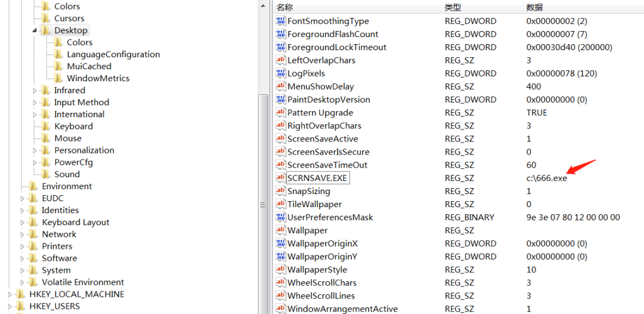The width and height of the screenshot is (644, 314).
Task: Click the data value 400
Action: coord(534,87)
